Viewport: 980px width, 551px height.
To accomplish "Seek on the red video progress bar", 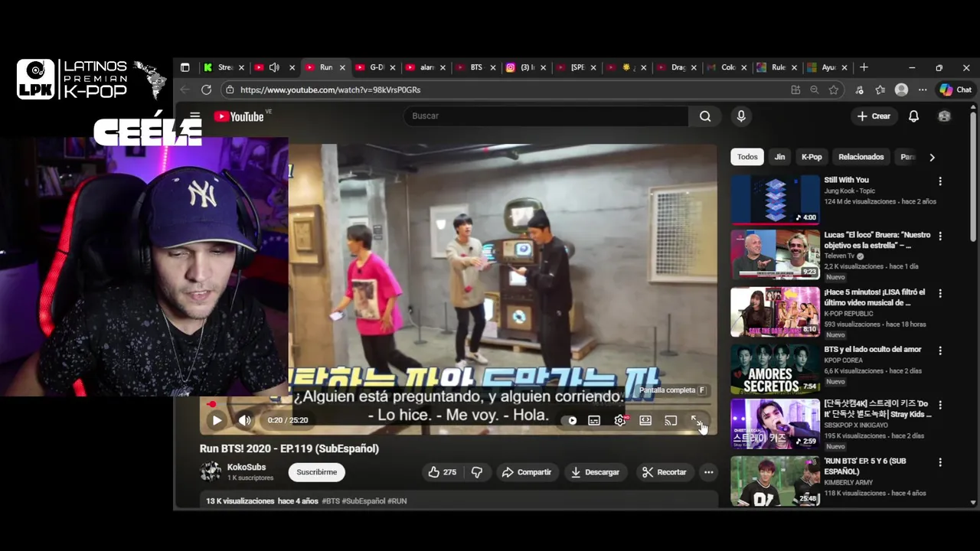I will pyautogui.click(x=459, y=404).
